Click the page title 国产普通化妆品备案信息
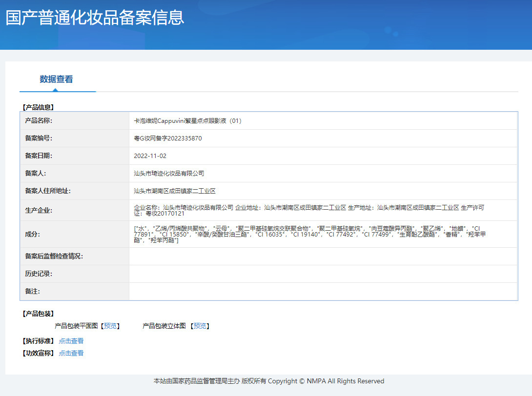Viewport: 532px width, 396px height. coord(95,18)
